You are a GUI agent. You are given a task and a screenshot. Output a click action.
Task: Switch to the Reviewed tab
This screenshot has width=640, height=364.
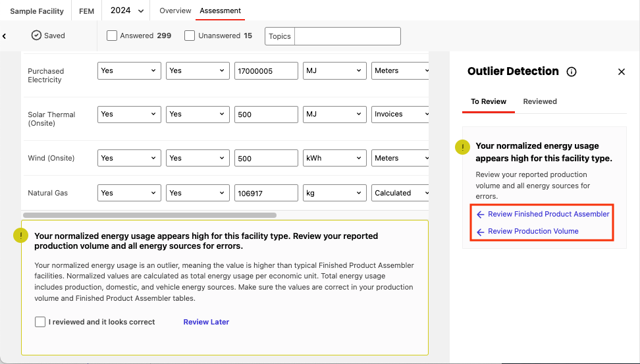540,101
